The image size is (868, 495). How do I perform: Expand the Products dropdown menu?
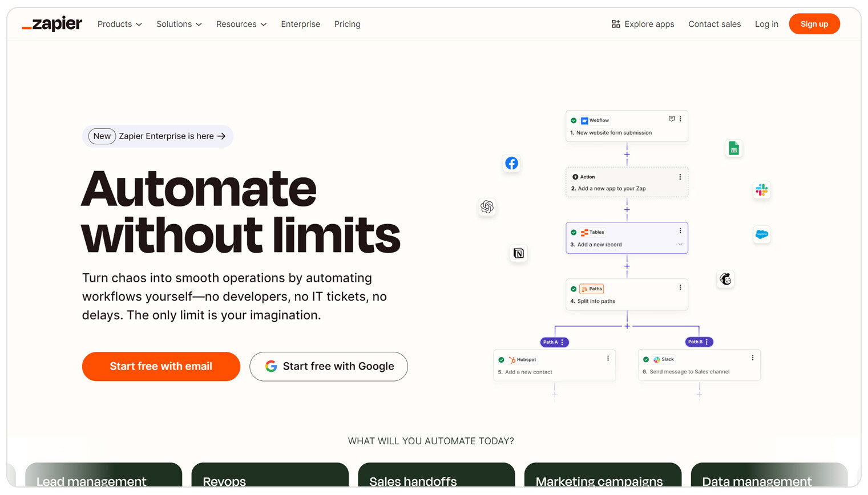pyautogui.click(x=120, y=24)
